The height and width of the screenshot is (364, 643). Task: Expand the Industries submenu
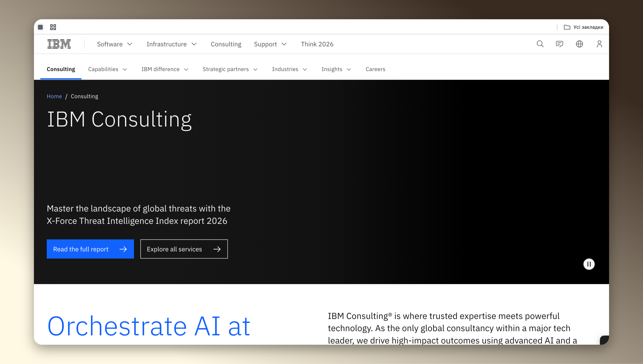pos(289,69)
